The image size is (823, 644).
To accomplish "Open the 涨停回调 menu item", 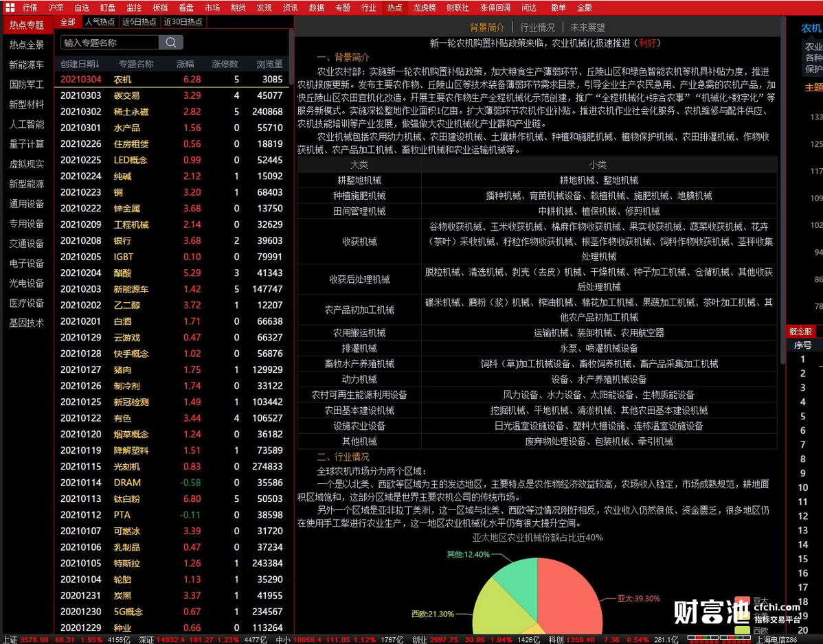I will tap(495, 8).
